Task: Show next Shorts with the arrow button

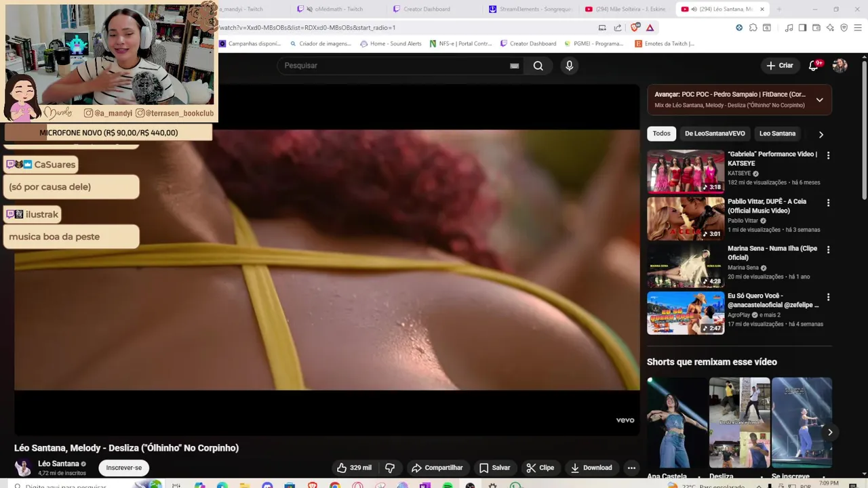Action: (829, 432)
